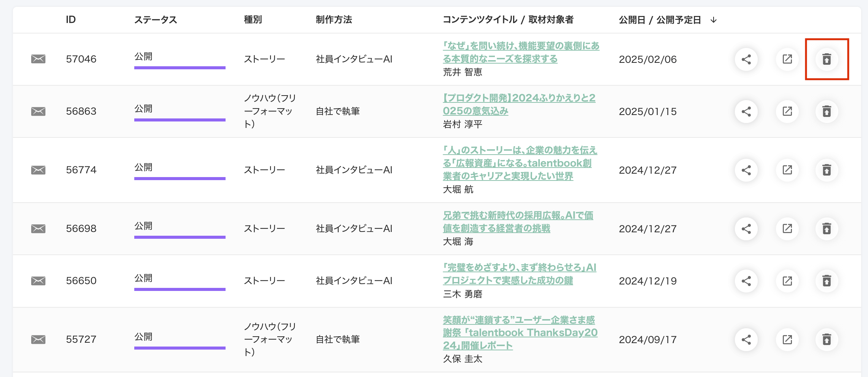Screen dimensions: 868x377
Task: Sort by the 公開日 / 公開予定日 arrow
Action: (714, 20)
